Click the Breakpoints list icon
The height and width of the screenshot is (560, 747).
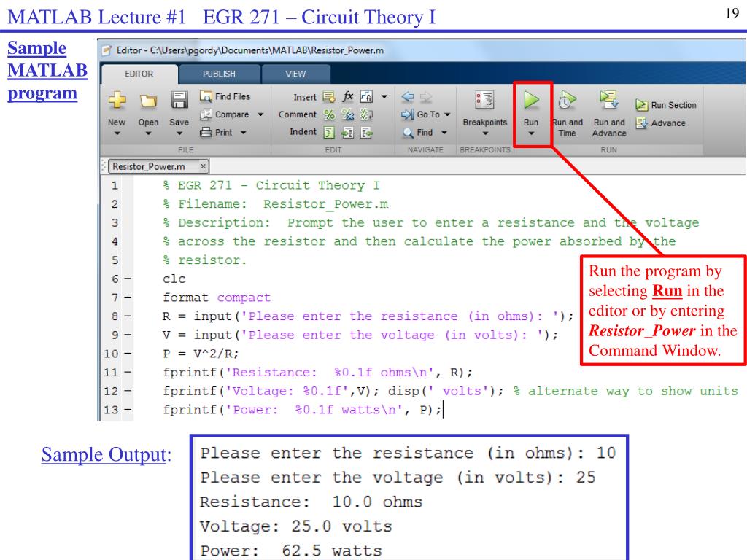[484, 100]
